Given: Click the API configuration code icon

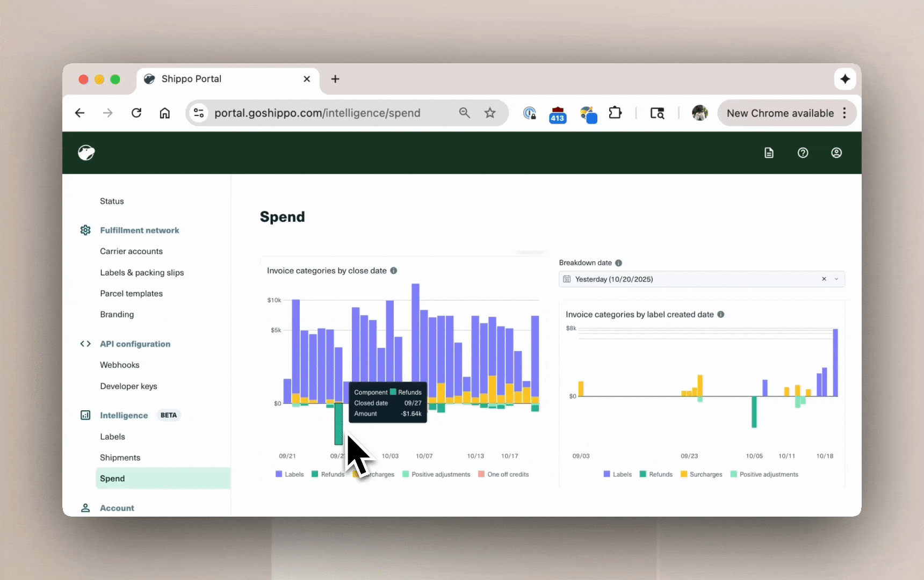Looking at the screenshot, I should tap(85, 344).
